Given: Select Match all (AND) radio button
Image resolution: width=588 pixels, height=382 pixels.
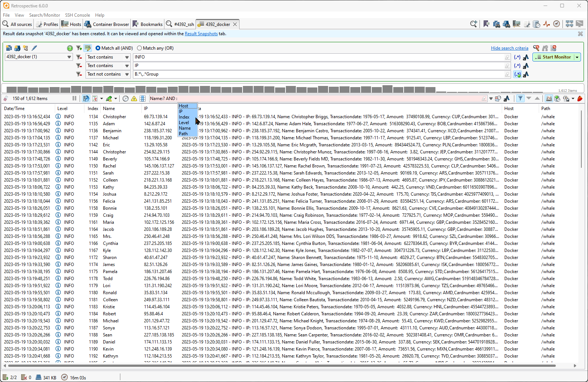Looking at the screenshot, I should pyautogui.click(x=98, y=48).
